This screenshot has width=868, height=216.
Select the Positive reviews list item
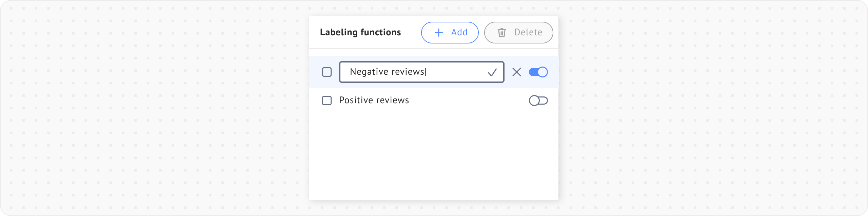click(374, 101)
